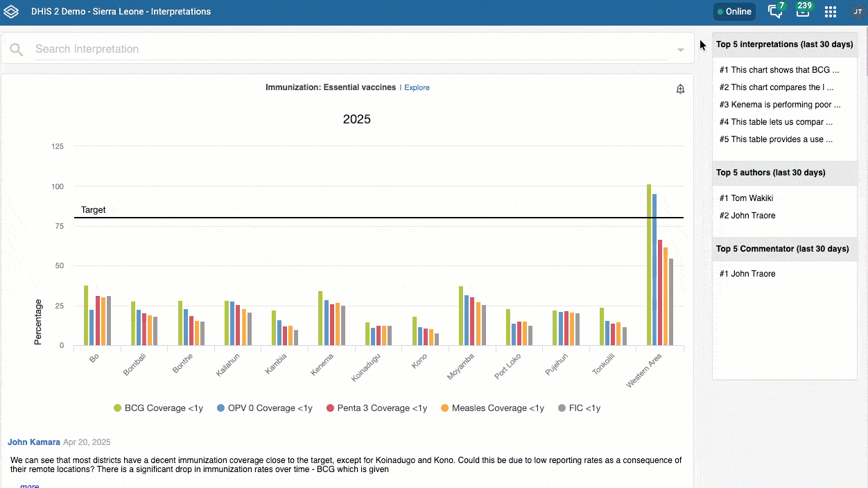Click the Search Interpretation field
Image resolution: width=868 pixels, height=488 pixels.
pyautogui.click(x=351, y=49)
